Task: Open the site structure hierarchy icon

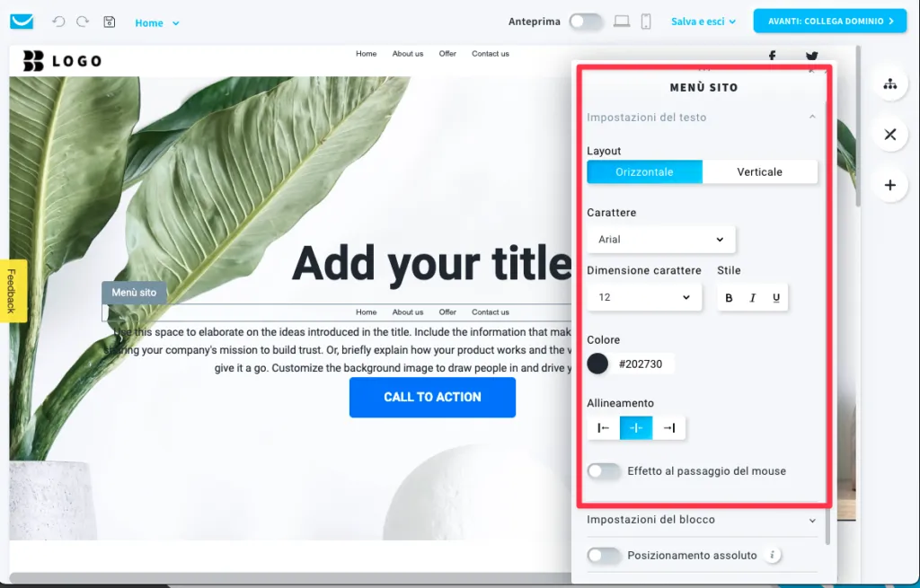Action: click(x=890, y=83)
